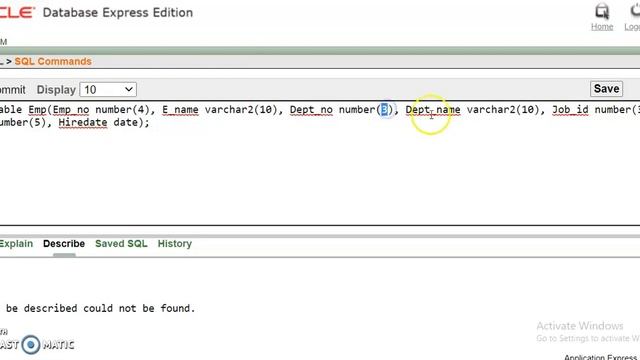Screen dimensions: 640x360
Task: Click the Save button
Action: tap(606, 89)
